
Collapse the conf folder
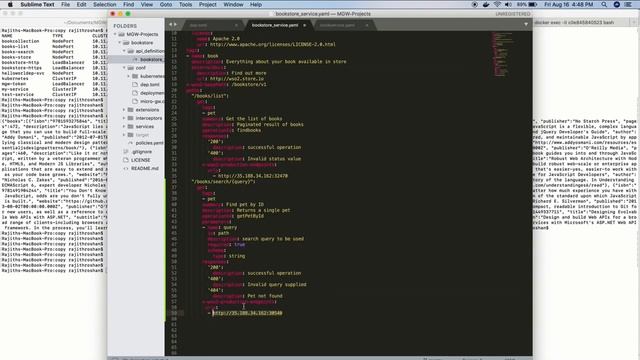point(124,68)
